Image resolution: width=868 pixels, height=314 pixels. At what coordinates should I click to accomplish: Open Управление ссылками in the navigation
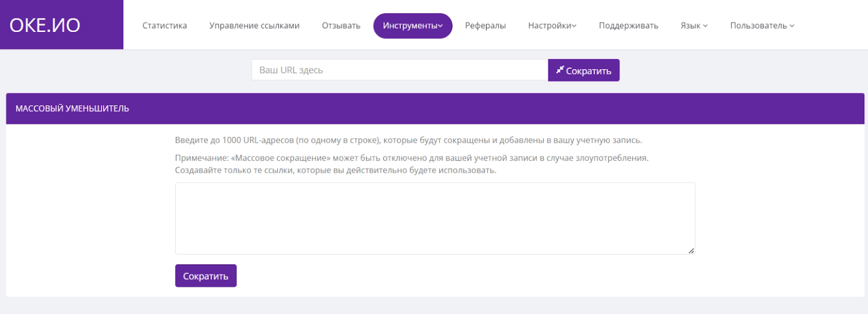pos(254,26)
